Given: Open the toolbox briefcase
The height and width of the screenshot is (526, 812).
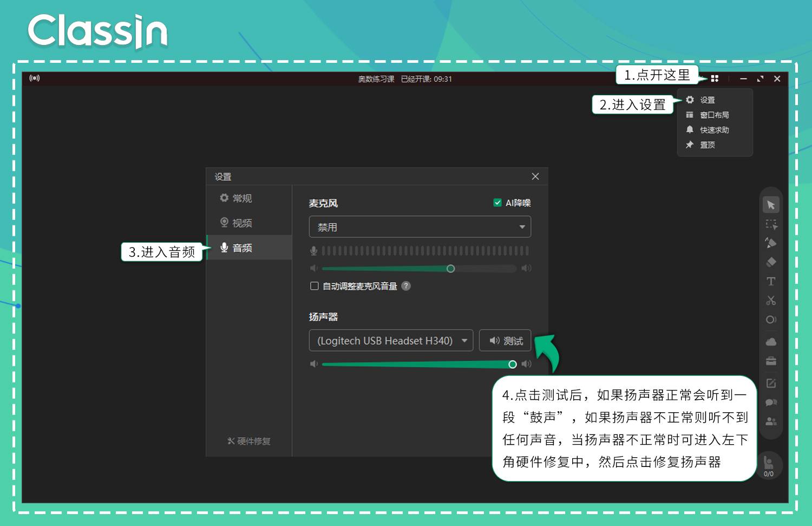Looking at the screenshot, I should click(771, 361).
